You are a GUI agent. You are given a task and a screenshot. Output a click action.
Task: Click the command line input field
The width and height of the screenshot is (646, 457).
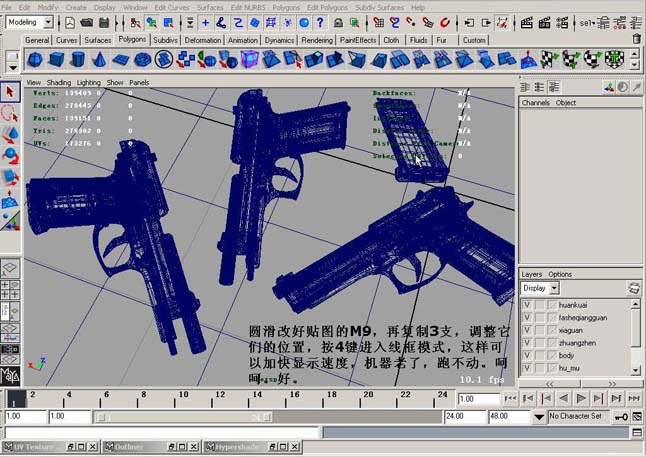click(162, 433)
